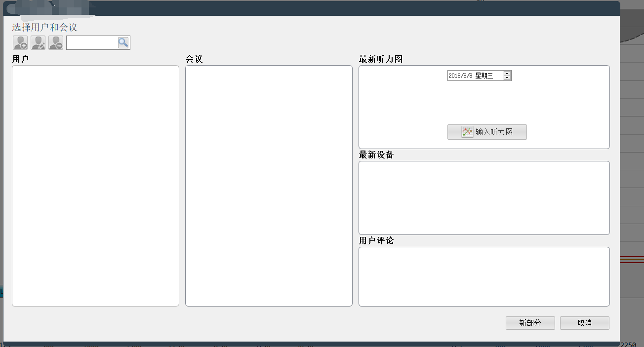Click the 输入听力图 button
This screenshot has width=644, height=347.
coord(487,132)
